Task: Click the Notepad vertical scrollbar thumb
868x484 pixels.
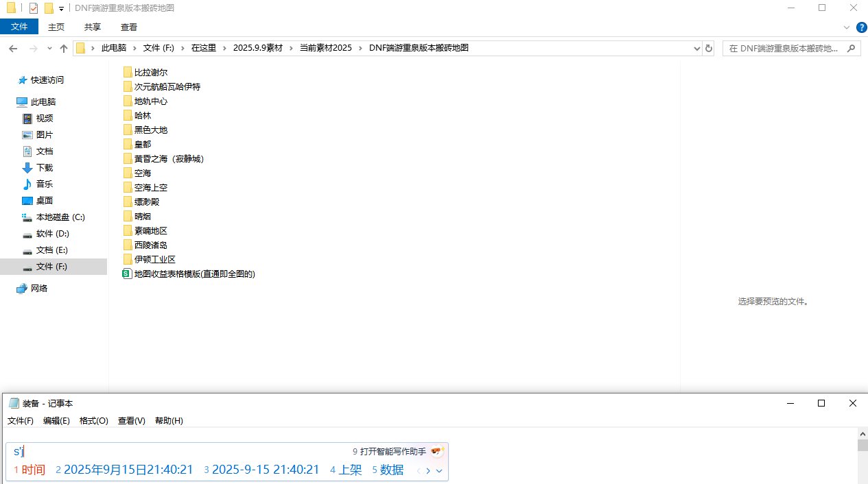Action: click(x=862, y=446)
